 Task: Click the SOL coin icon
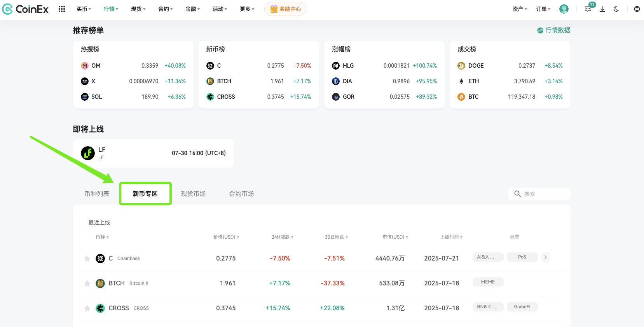point(85,97)
